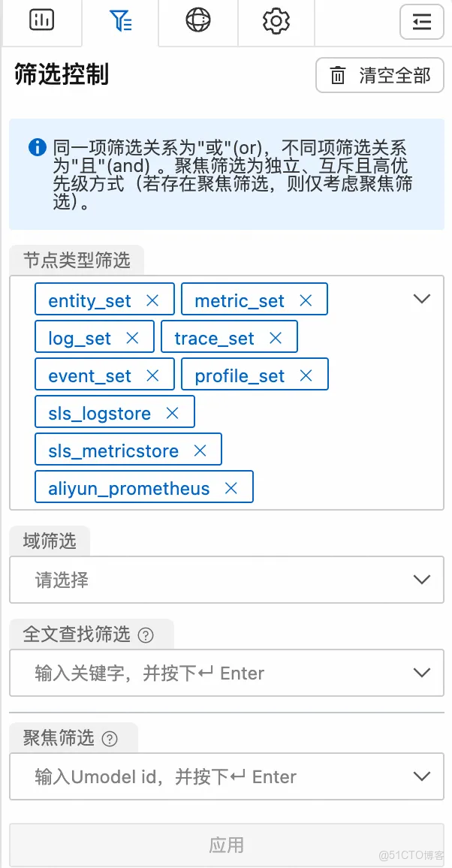Open the 域筛选 dropdown showing 请选择
452x868 pixels.
pyautogui.click(x=225, y=580)
